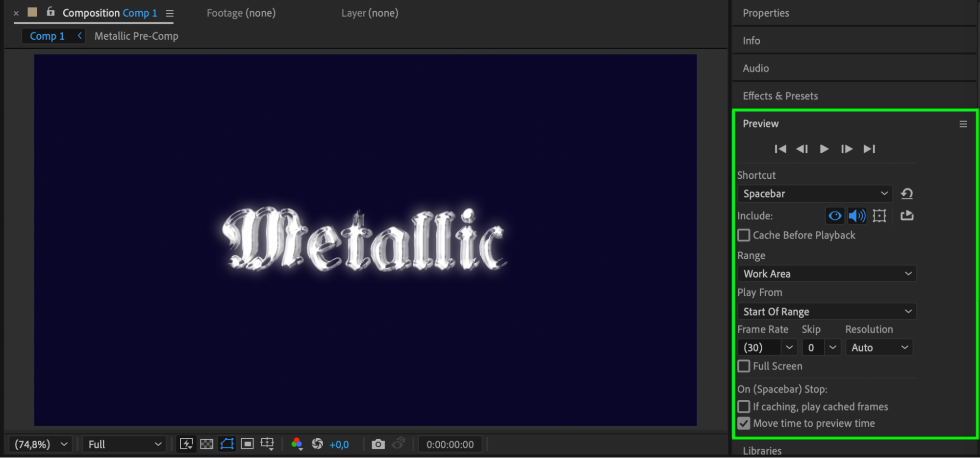
Task: Uncheck Move time to preview time
Action: (744, 424)
